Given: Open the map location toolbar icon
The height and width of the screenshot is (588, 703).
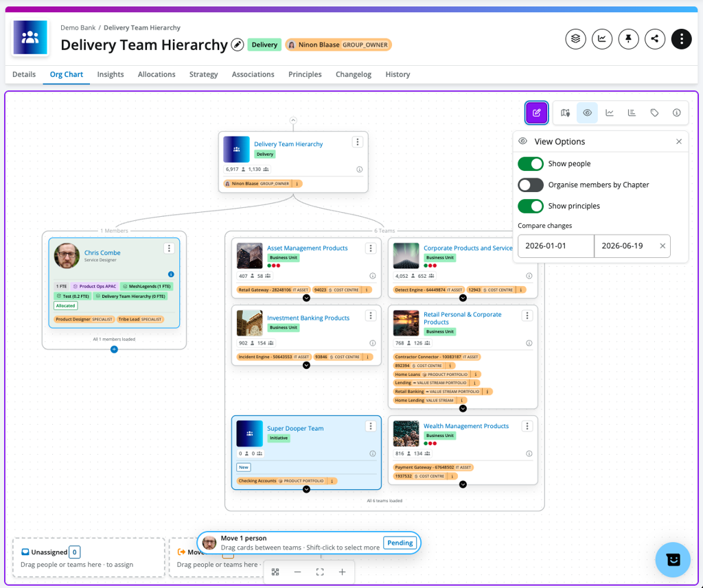Looking at the screenshot, I should tap(565, 113).
